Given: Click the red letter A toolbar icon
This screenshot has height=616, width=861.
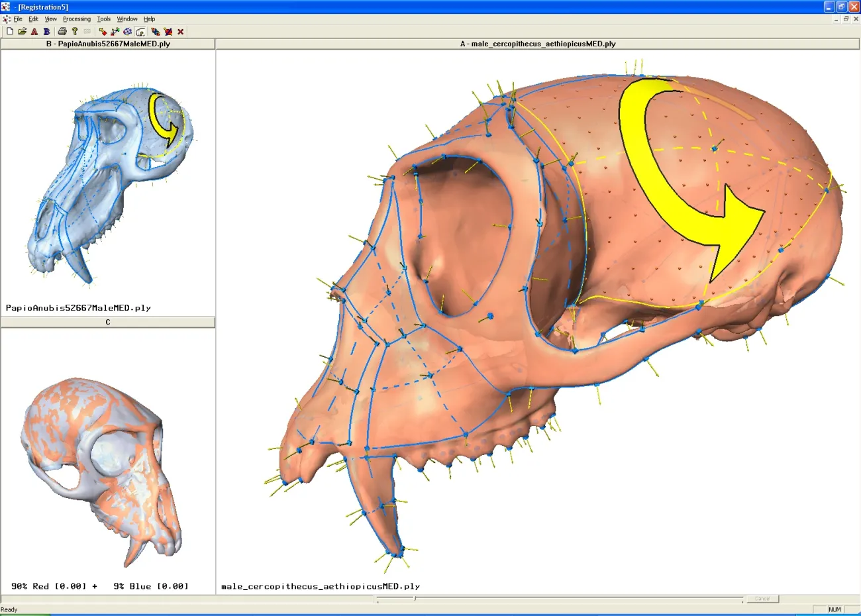Looking at the screenshot, I should click(x=34, y=31).
